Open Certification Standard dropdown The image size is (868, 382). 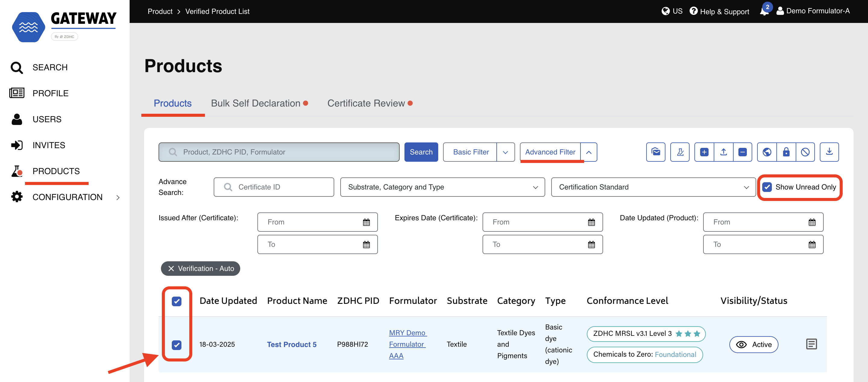click(653, 187)
